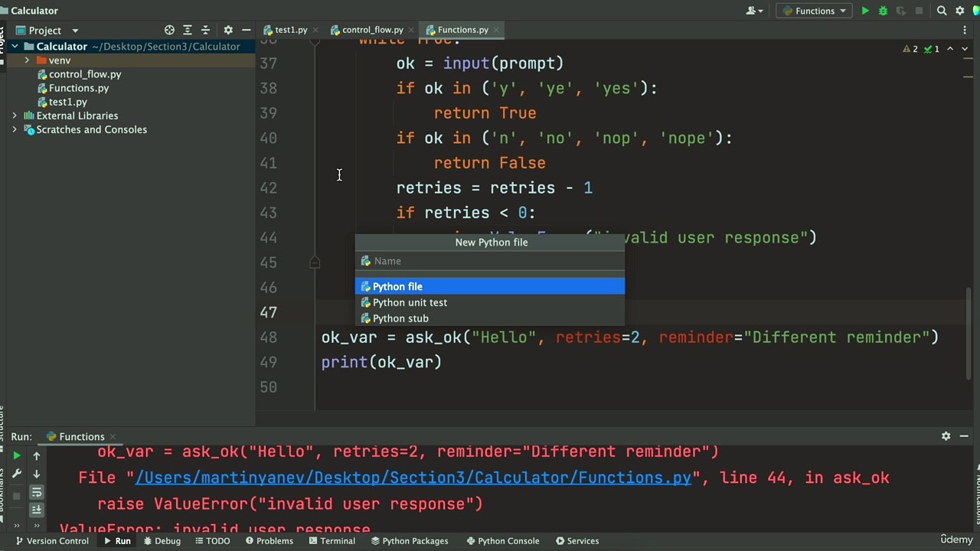Open the Run tool window button
This screenshot has width=980, height=551.
[117, 541]
